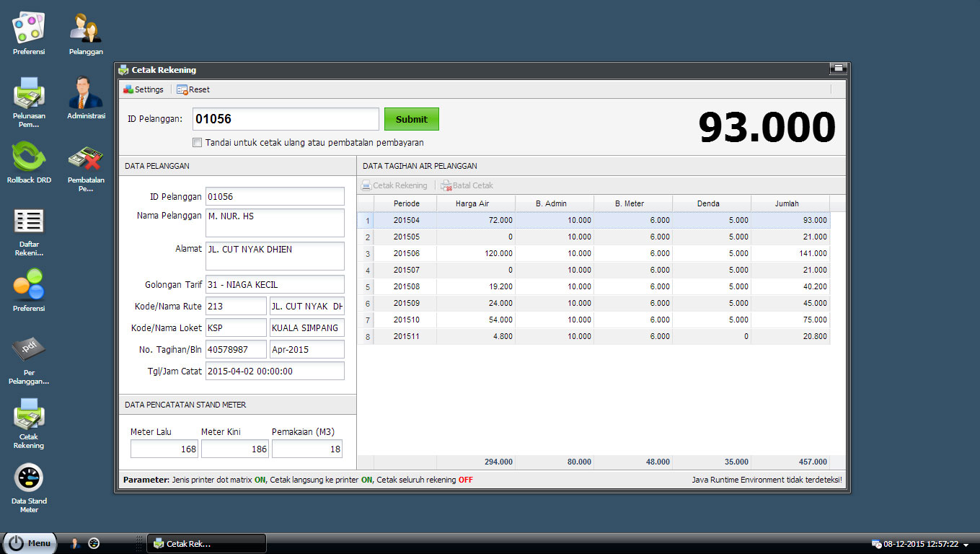This screenshot has width=980, height=554.
Task: Click Reset in the toolbar
Action: 193,89
